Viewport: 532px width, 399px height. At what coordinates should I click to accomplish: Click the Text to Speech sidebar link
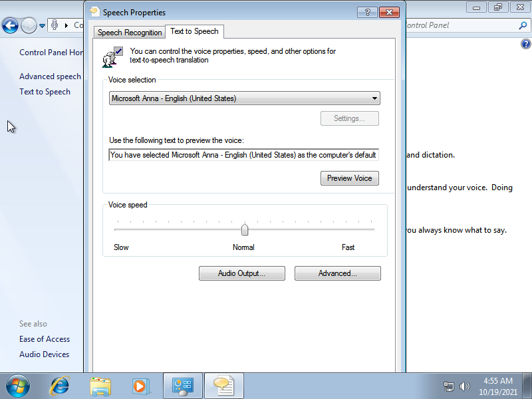tap(45, 92)
